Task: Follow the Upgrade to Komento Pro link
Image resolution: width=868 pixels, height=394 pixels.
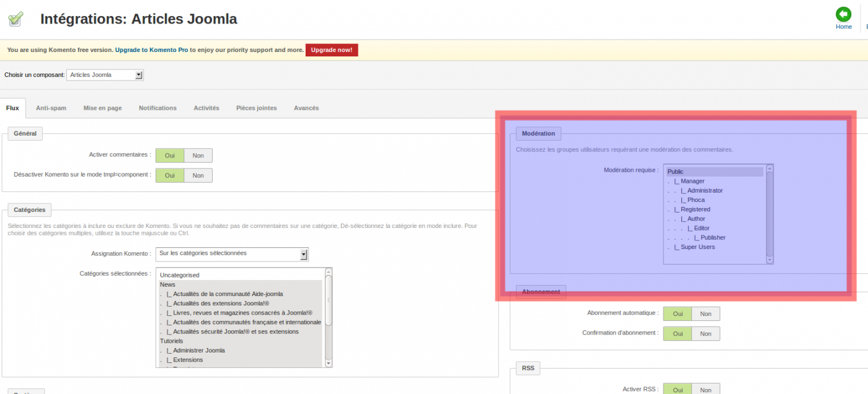Action: pyautogui.click(x=151, y=50)
